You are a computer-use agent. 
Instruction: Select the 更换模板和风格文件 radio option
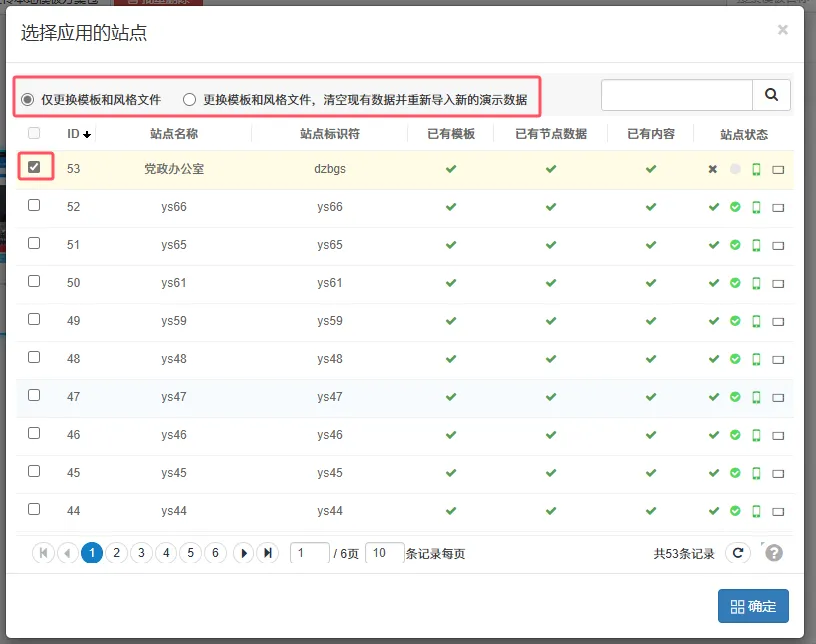pyautogui.click(x=189, y=97)
